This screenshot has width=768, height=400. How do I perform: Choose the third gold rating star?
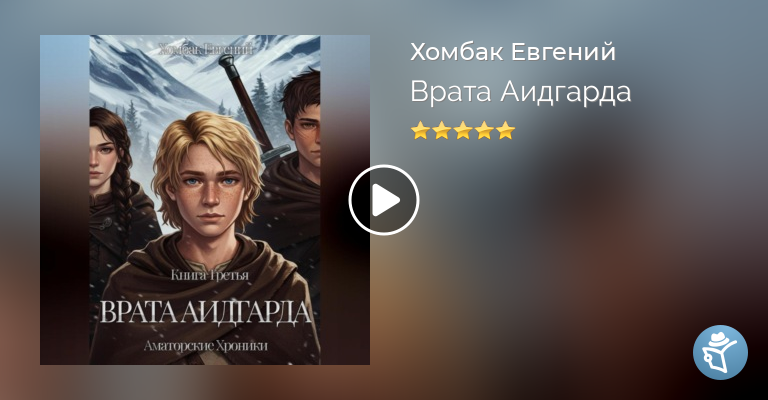click(462, 131)
